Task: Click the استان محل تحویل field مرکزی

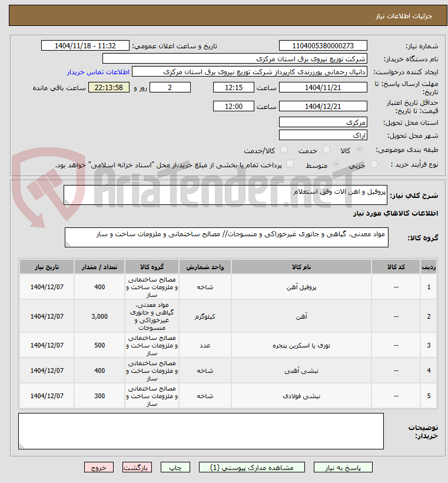Action: click(x=323, y=122)
